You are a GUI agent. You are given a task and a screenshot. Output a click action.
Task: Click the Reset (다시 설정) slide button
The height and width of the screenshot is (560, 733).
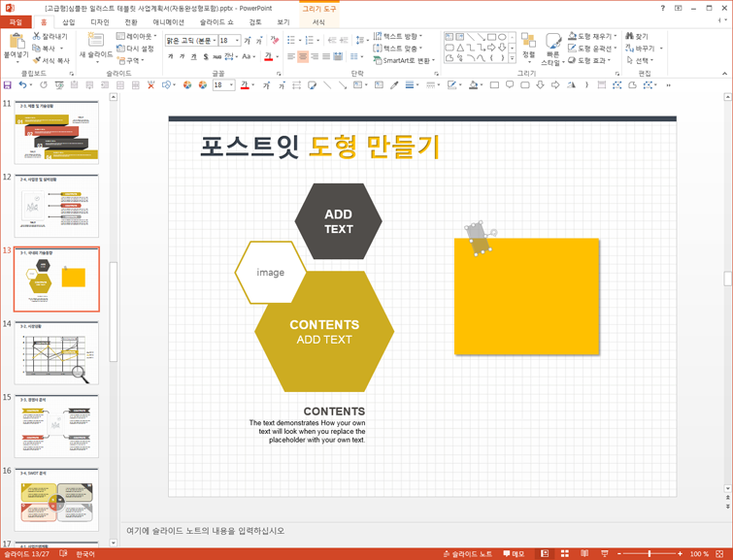(x=135, y=49)
